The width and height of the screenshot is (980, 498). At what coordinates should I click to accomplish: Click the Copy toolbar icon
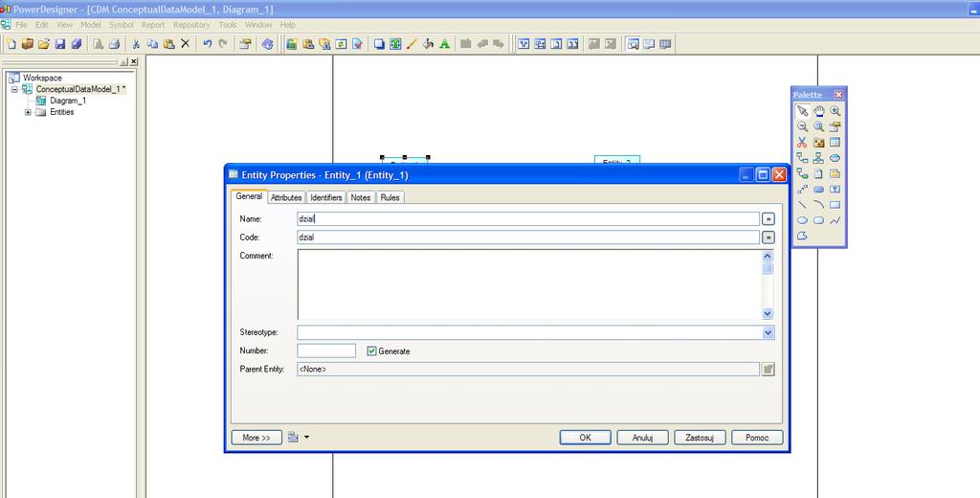click(x=152, y=44)
